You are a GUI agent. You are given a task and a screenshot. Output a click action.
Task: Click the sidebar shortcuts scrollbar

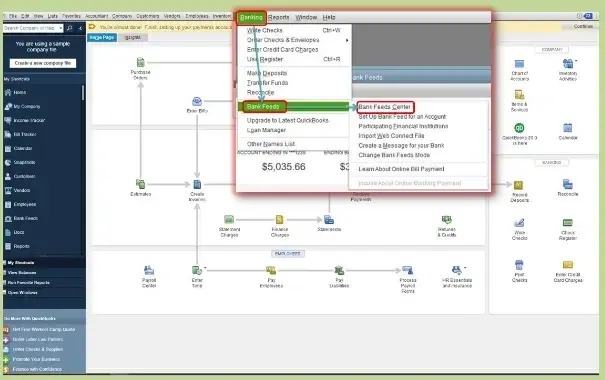tap(83, 93)
